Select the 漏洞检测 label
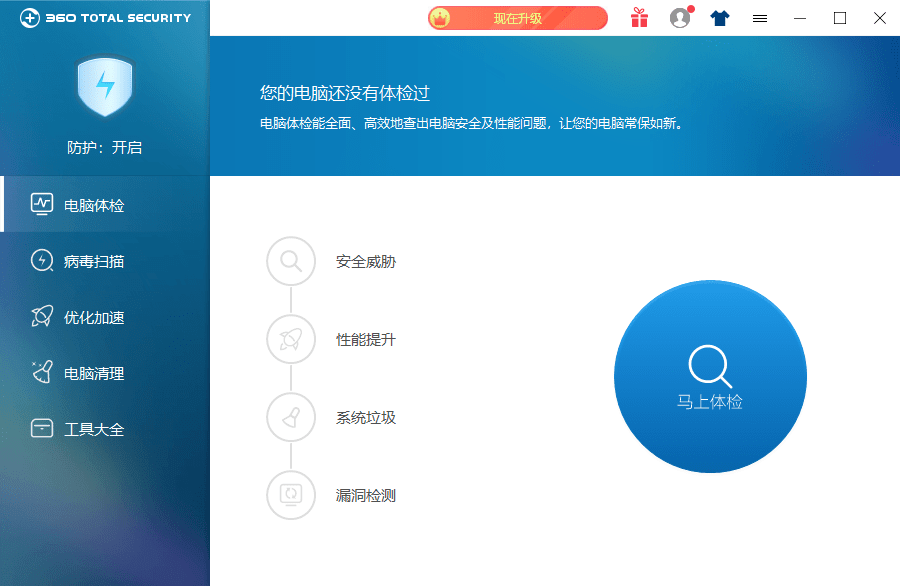Screen dimensions: 900x586 tap(366, 495)
